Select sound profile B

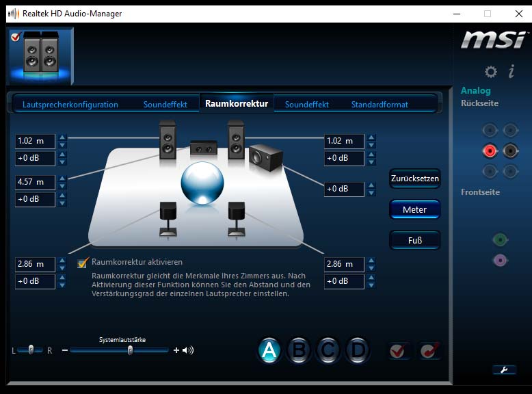[299, 350]
